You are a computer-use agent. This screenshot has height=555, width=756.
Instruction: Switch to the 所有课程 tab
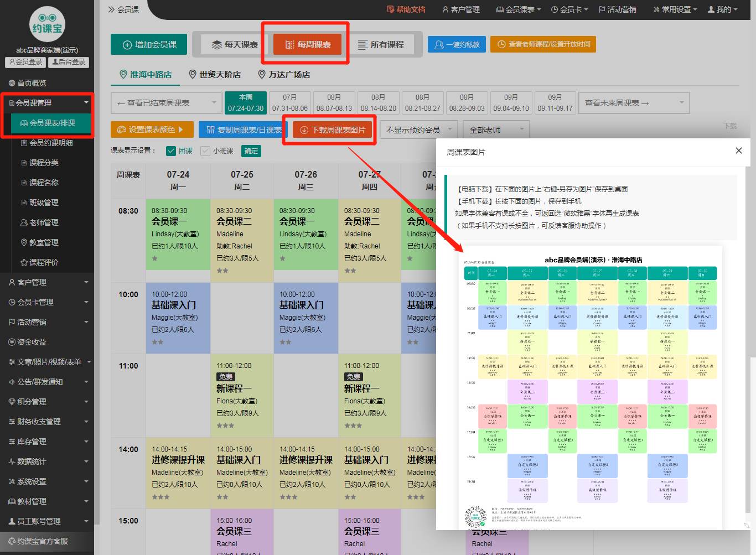pyautogui.click(x=381, y=44)
